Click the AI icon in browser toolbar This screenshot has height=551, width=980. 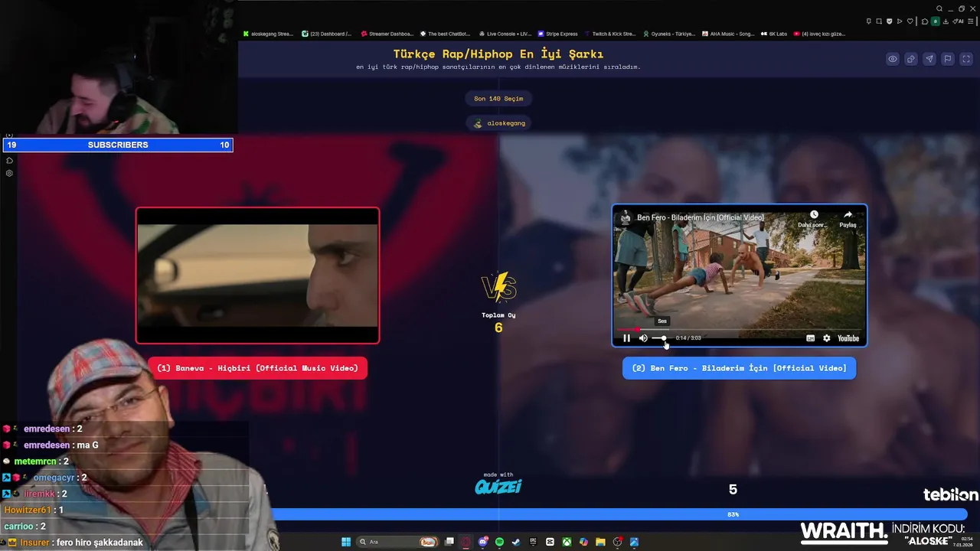(x=958, y=21)
